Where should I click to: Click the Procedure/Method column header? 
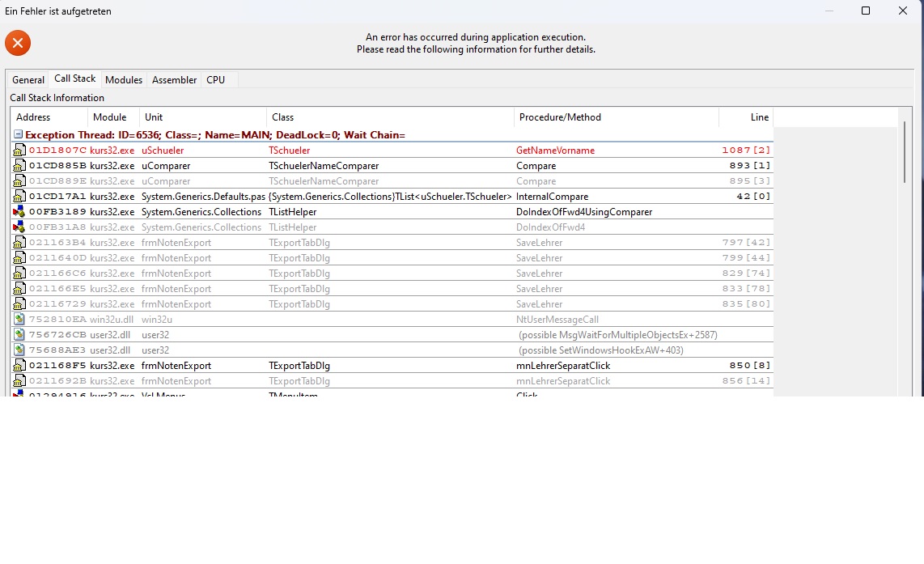pyautogui.click(x=617, y=117)
